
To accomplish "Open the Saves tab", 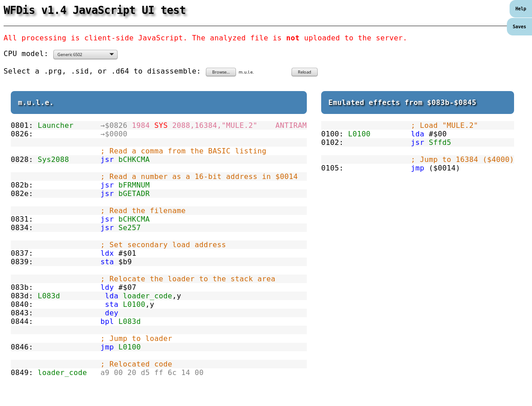I will tap(519, 27).
